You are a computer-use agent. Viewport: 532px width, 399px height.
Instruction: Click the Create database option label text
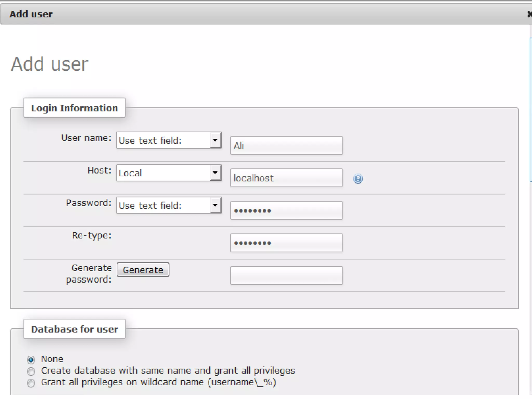tap(168, 371)
